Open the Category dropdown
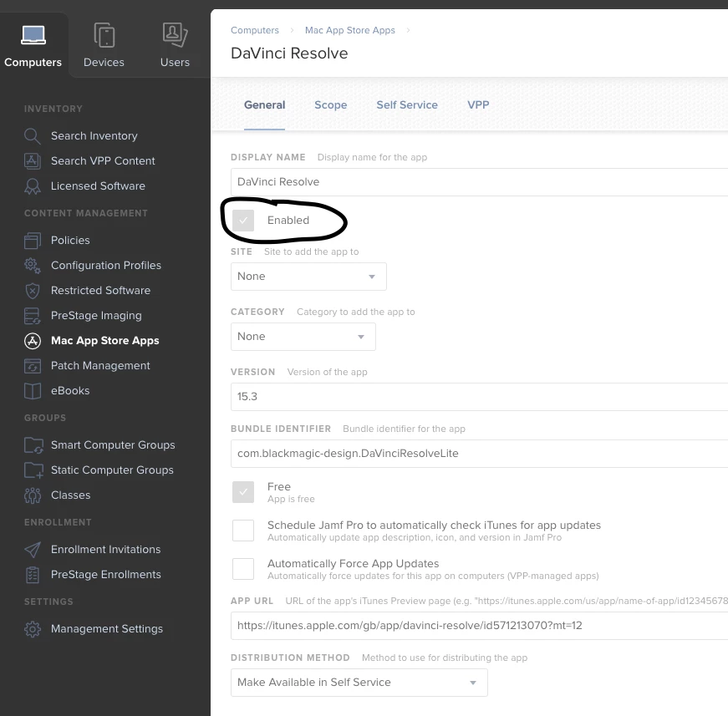This screenshot has height=716, width=728. (303, 337)
